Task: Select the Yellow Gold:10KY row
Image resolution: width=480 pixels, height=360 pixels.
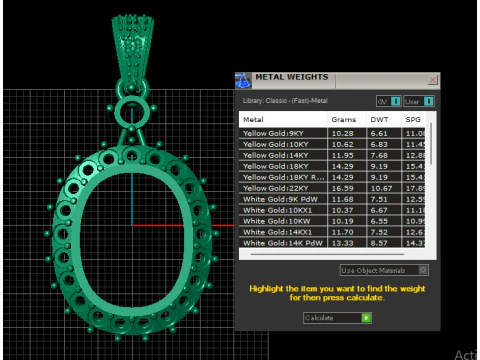Action: click(x=332, y=144)
